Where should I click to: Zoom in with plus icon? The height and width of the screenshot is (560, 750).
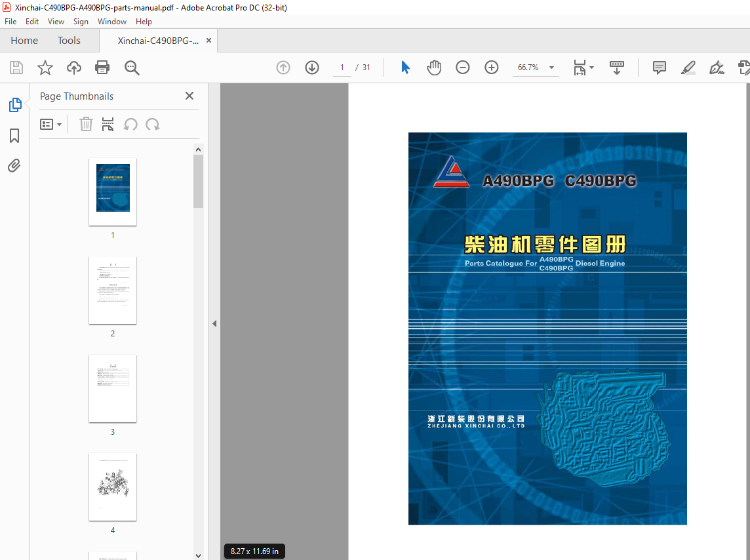[x=491, y=68]
